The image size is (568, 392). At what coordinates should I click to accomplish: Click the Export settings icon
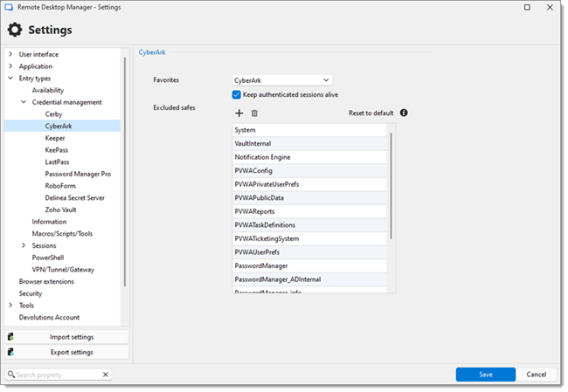click(10, 352)
